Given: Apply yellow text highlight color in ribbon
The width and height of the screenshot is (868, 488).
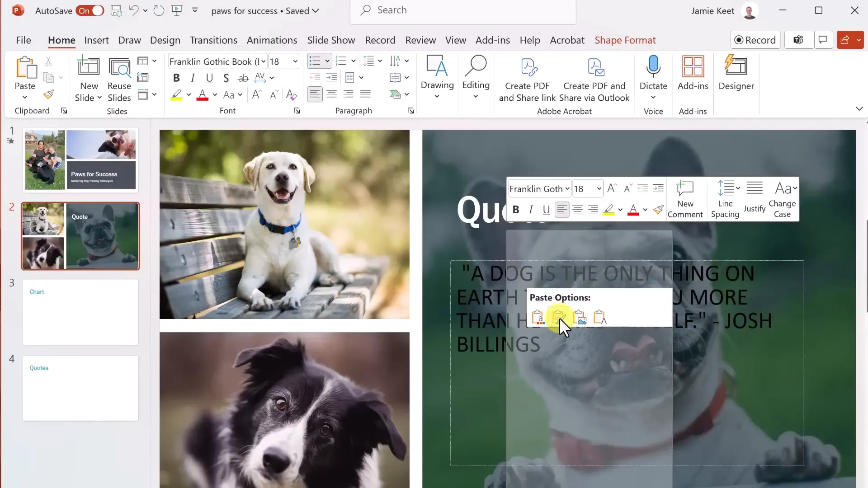Looking at the screenshot, I should pos(176,95).
